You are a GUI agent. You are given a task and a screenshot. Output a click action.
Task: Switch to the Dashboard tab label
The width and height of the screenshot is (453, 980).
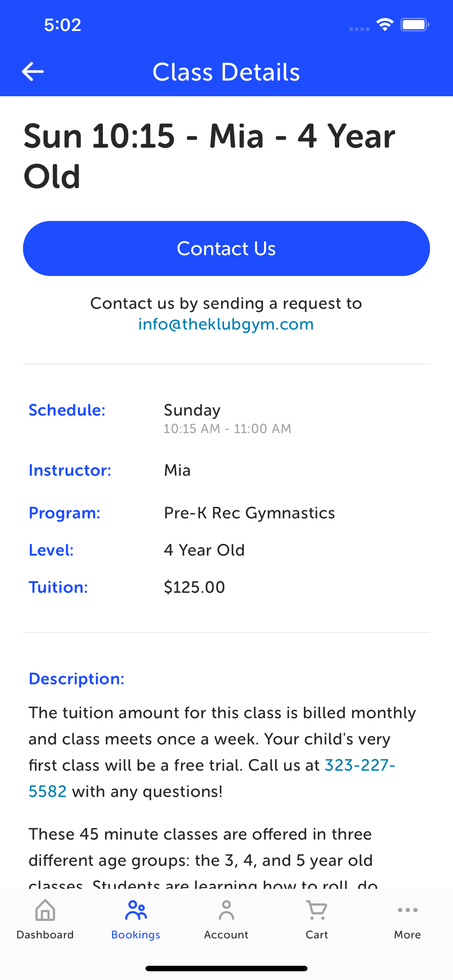45,935
